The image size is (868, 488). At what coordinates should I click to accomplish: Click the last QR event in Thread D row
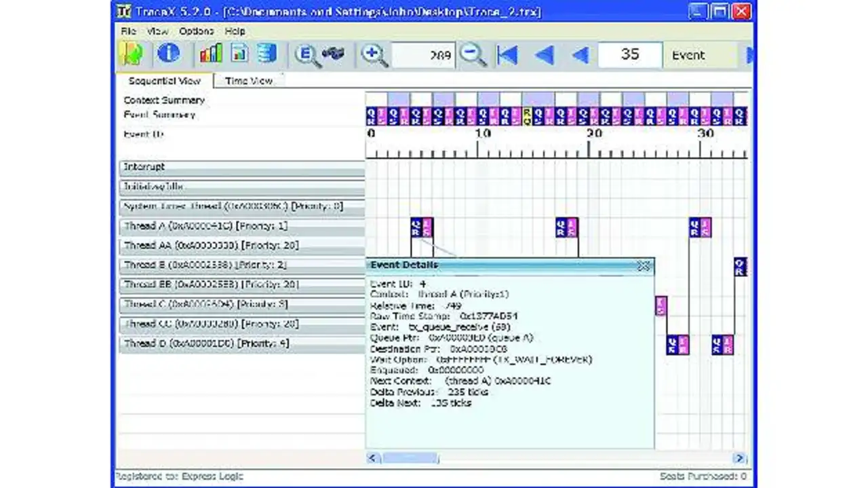click(x=717, y=345)
